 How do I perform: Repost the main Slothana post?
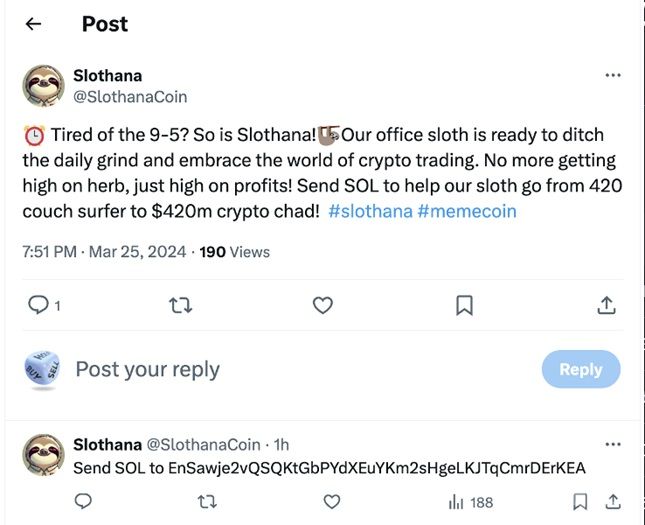[x=180, y=306]
